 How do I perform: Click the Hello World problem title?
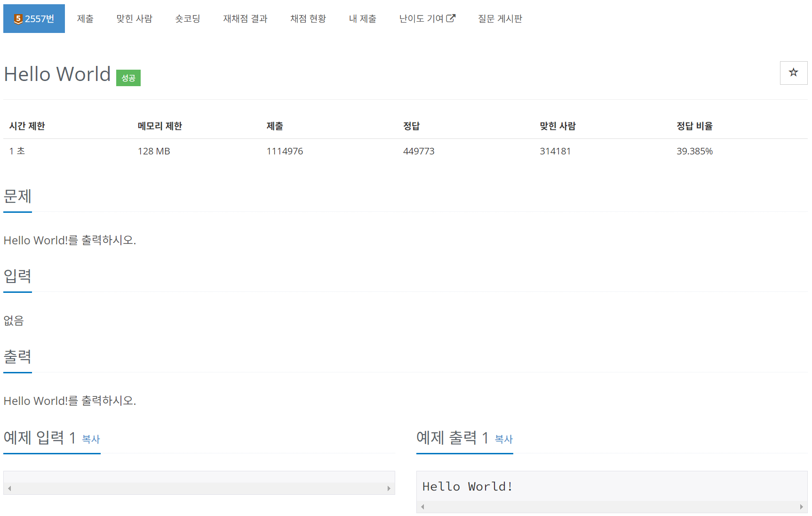click(x=57, y=74)
